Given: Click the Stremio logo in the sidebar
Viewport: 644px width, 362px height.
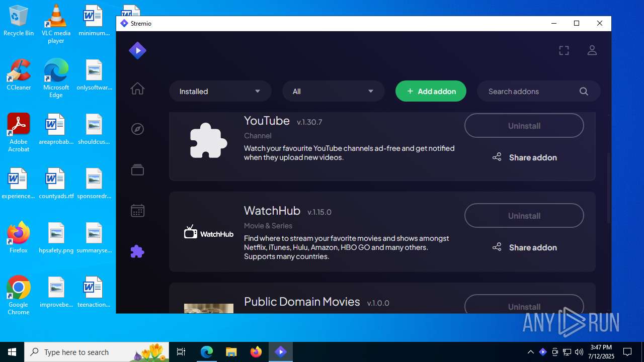Looking at the screenshot, I should pos(137,50).
